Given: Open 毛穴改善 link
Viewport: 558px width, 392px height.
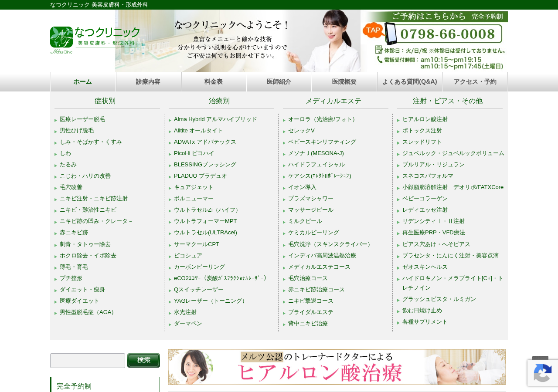Looking at the screenshot, I should click(71, 187).
